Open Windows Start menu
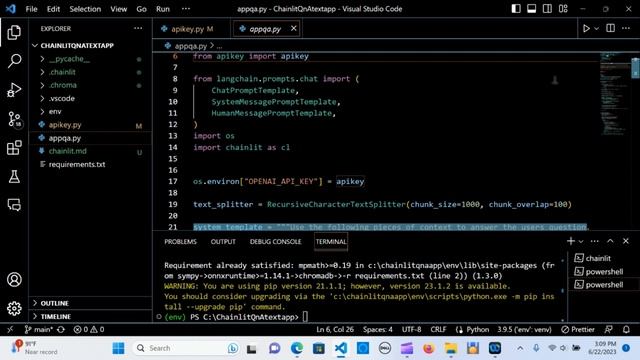This screenshot has width=640, height=360. (x=118, y=348)
